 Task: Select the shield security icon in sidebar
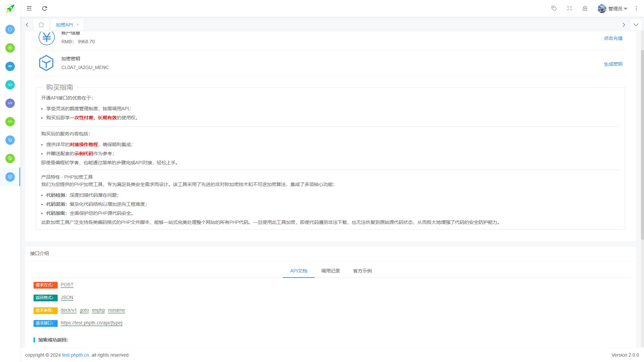pyautogui.click(x=10, y=177)
